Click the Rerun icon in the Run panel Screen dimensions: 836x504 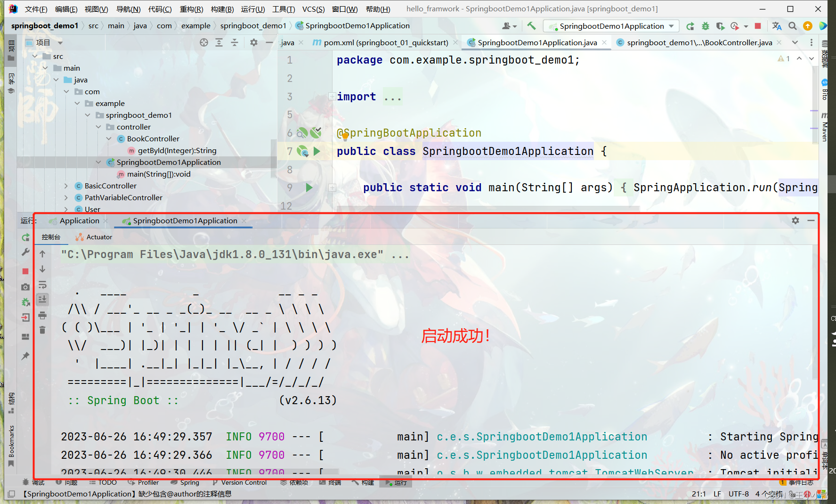click(25, 237)
